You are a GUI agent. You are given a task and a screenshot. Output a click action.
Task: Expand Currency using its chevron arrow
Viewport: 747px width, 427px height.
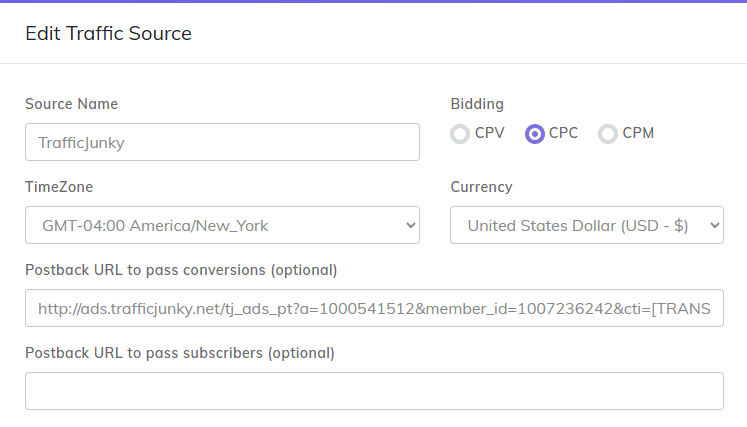pyautogui.click(x=714, y=226)
